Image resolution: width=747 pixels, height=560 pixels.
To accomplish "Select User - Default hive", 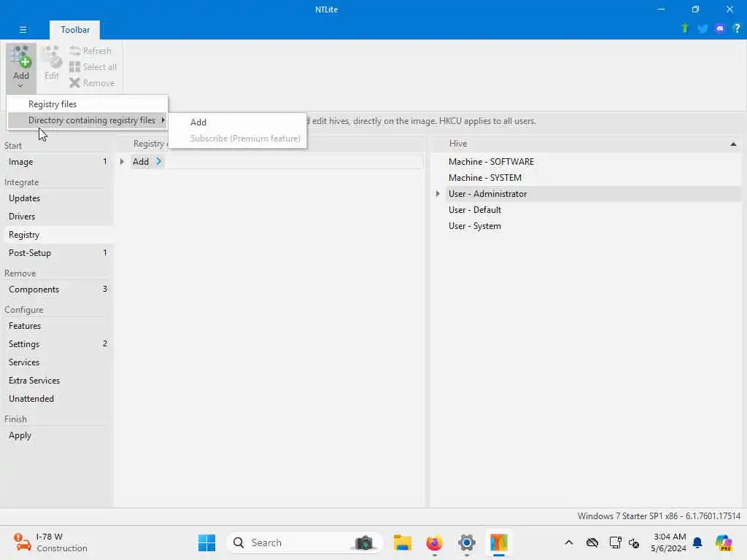I will pyautogui.click(x=474, y=209).
